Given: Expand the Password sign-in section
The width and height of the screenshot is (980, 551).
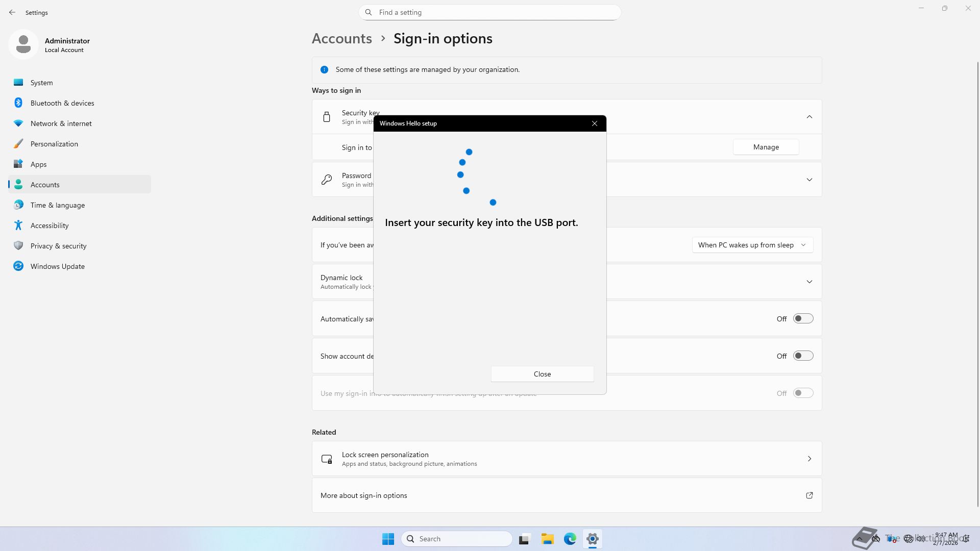Looking at the screenshot, I should [x=809, y=180].
